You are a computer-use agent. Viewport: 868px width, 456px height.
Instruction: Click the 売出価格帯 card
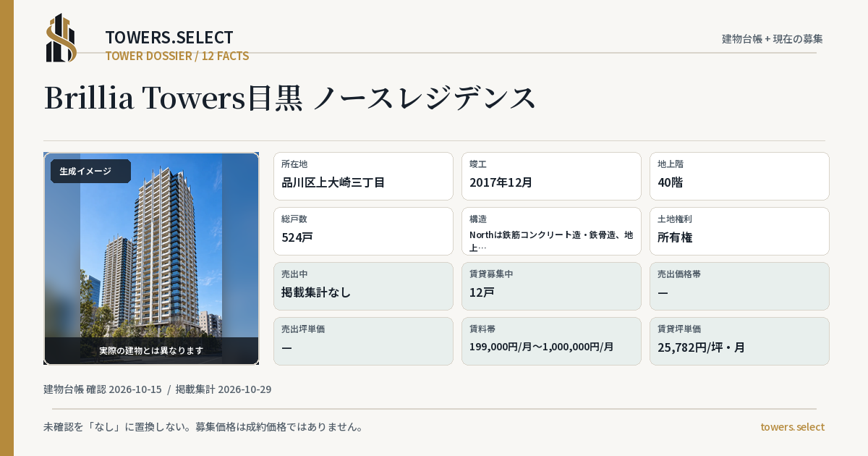(739, 286)
